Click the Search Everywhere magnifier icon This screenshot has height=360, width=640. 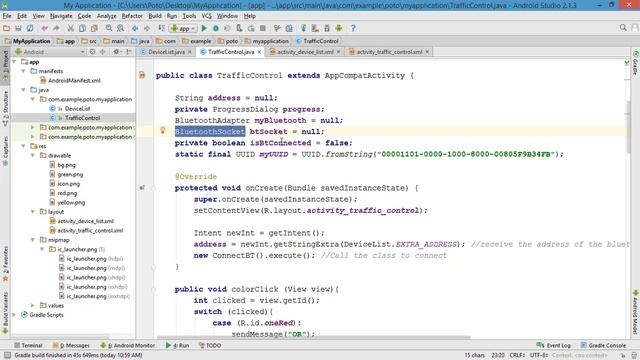tap(623, 28)
